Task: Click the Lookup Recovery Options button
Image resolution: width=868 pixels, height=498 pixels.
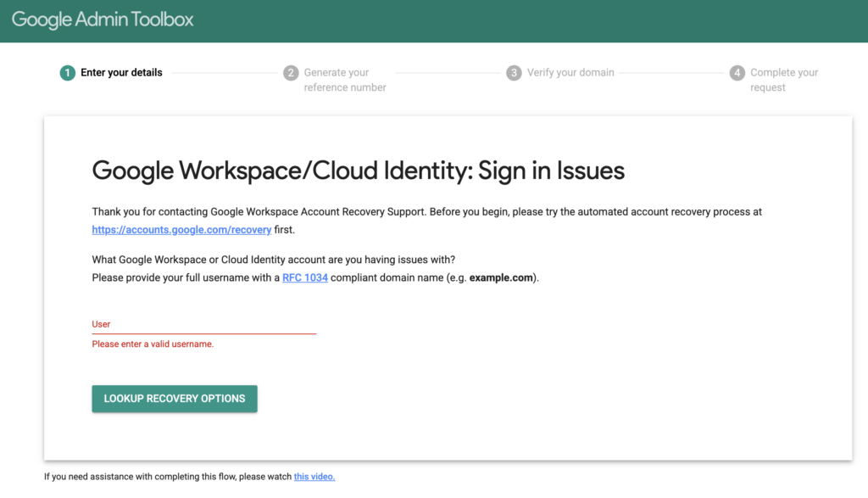Action: click(x=175, y=399)
